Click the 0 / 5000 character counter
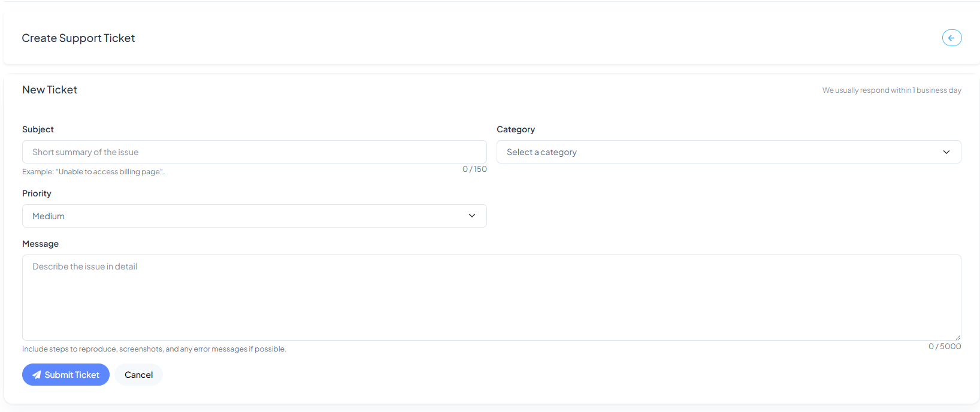The width and height of the screenshot is (980, 412). (x=945, y=346)
